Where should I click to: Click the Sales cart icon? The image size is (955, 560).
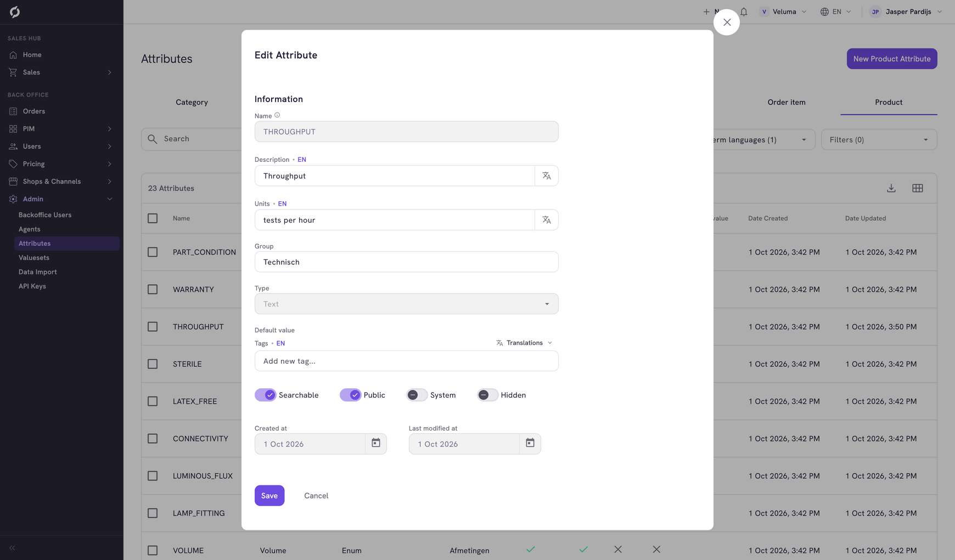[13, 72]
